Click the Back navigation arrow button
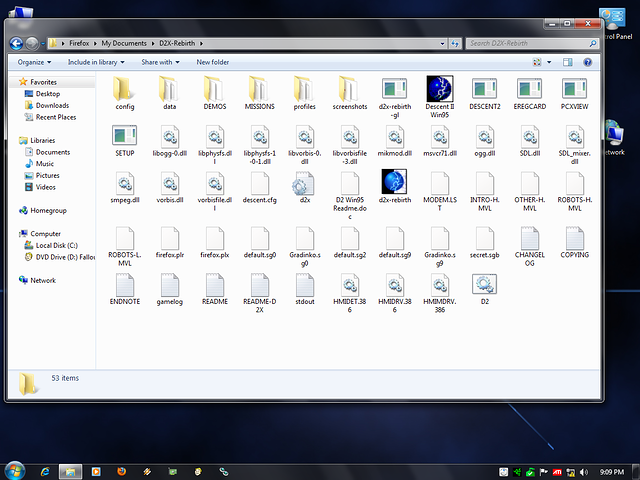The image size is (640, 480). (x=17, y=43)
